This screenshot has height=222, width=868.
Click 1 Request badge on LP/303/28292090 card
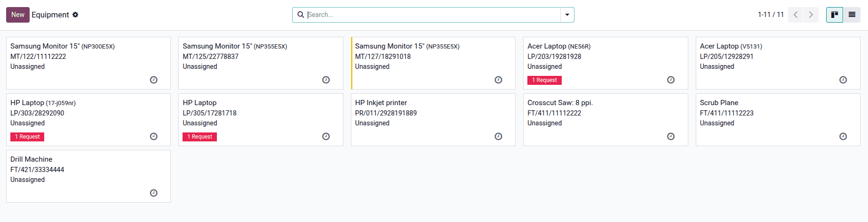27,137
